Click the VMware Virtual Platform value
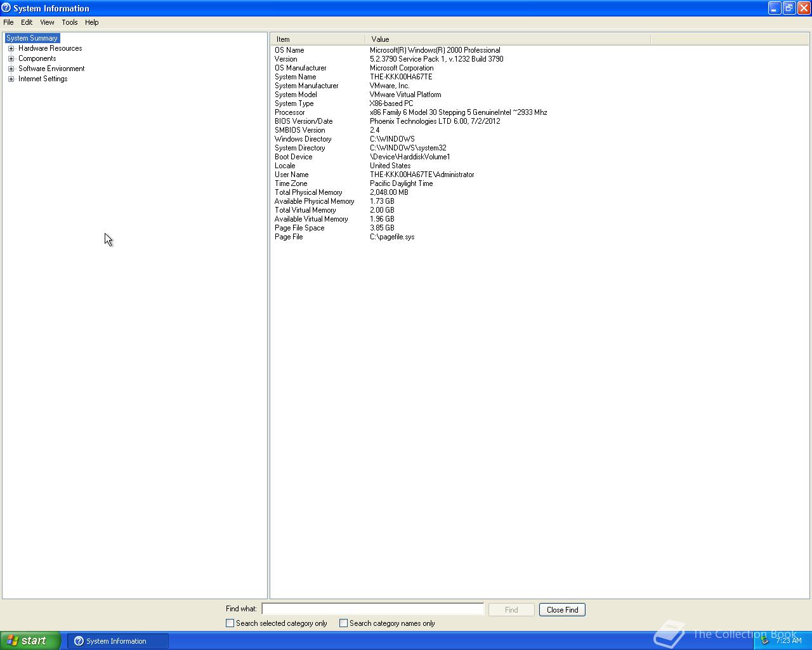 point(405,95)
